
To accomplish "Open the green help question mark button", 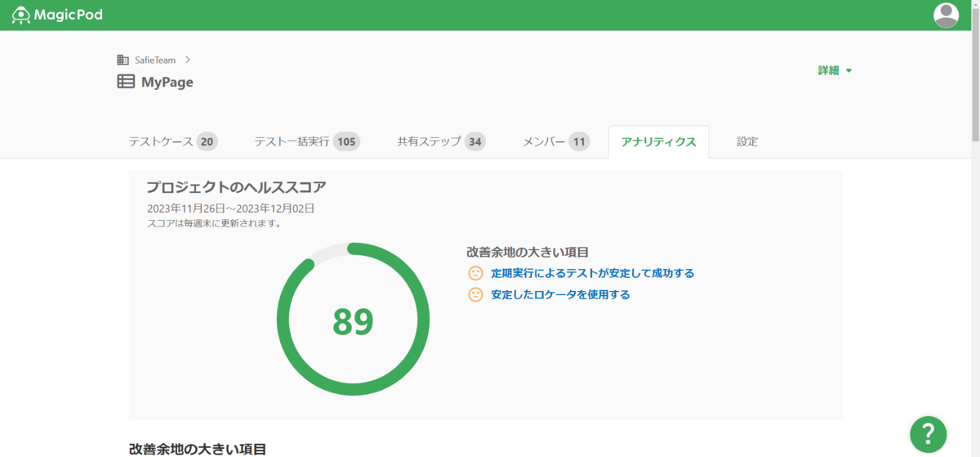I will pyautogui.click(x=929, y=433).
